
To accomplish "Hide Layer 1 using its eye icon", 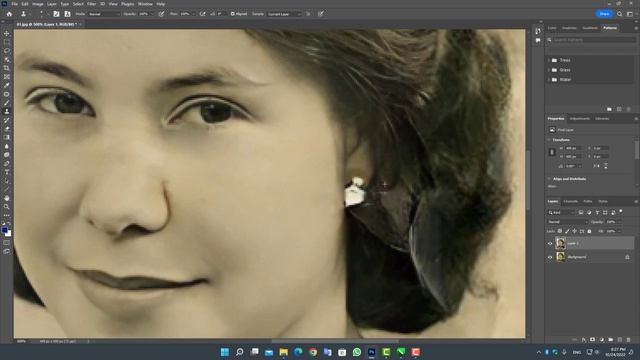I will point(550,243).
